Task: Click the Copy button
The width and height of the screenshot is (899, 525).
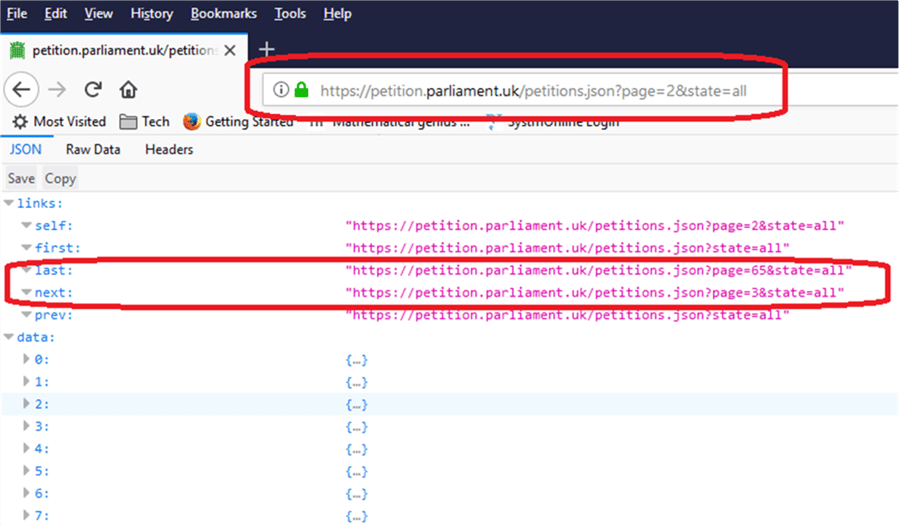Action: 60,178
